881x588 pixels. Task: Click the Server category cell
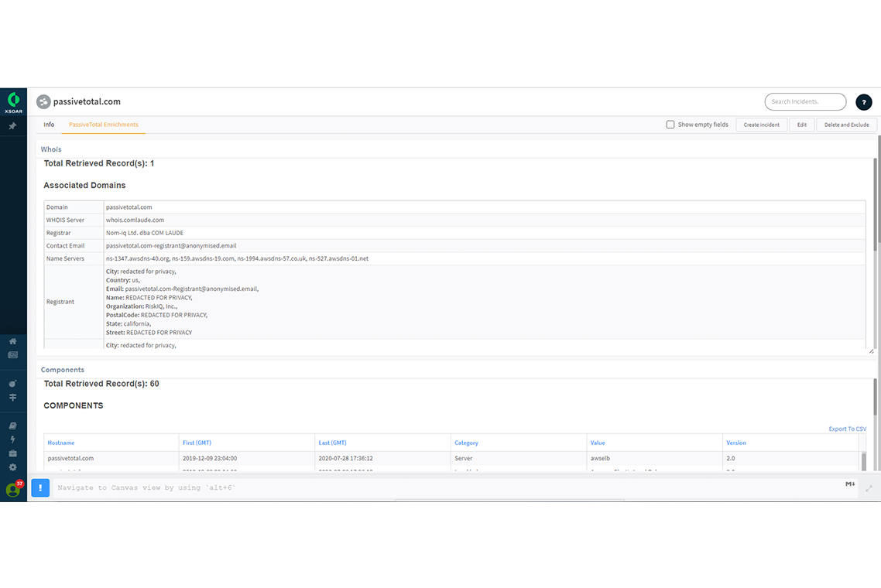coord(464,458)
